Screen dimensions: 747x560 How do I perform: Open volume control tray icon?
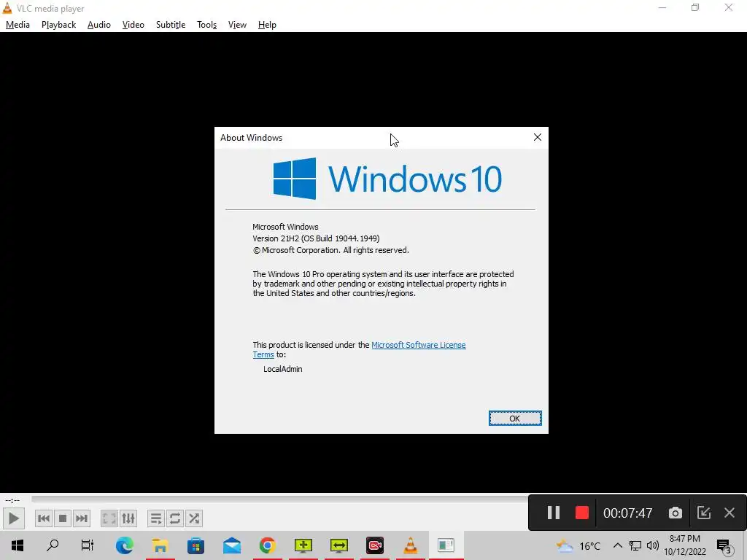(653, 545)
